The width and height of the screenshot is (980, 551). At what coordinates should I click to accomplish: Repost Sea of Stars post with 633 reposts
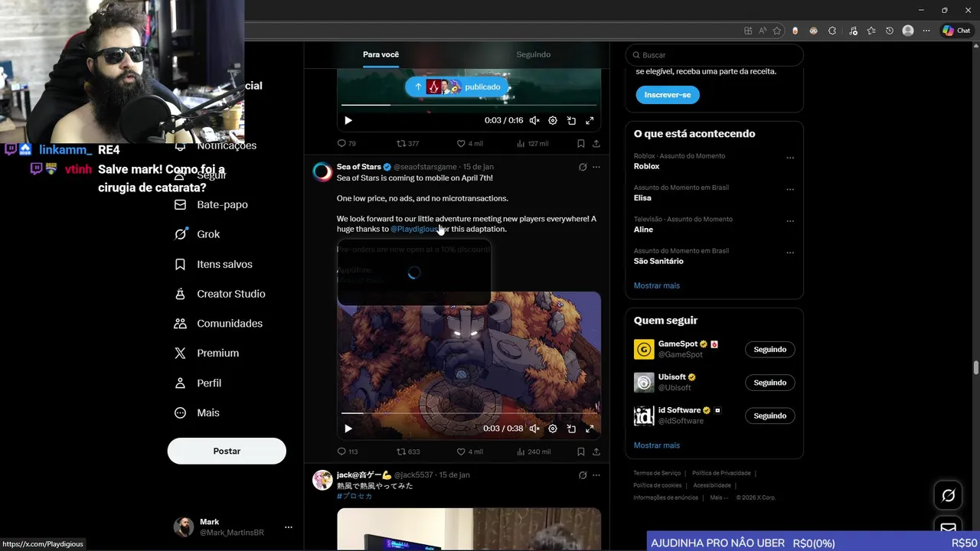click(408, 452)
